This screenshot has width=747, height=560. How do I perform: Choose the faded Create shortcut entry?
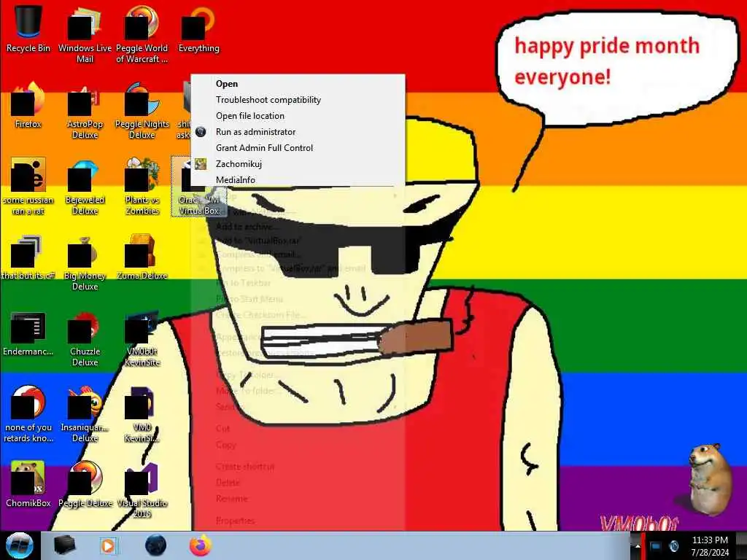pos(298,466)
